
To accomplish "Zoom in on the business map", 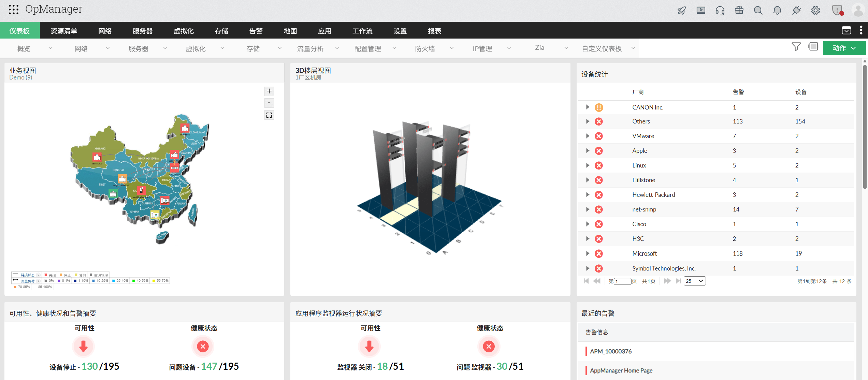I will (269, 91).
